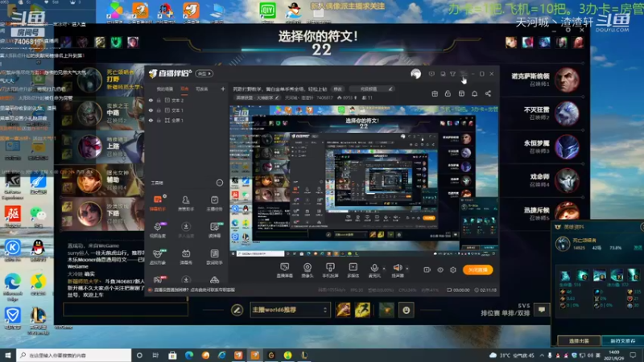
Task: Open the virtual avatar tool with green badge
Action: point(158,256)
